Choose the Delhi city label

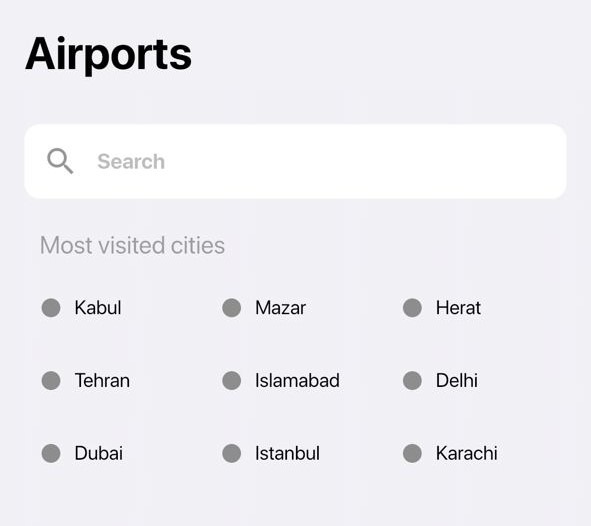point(457,381)
